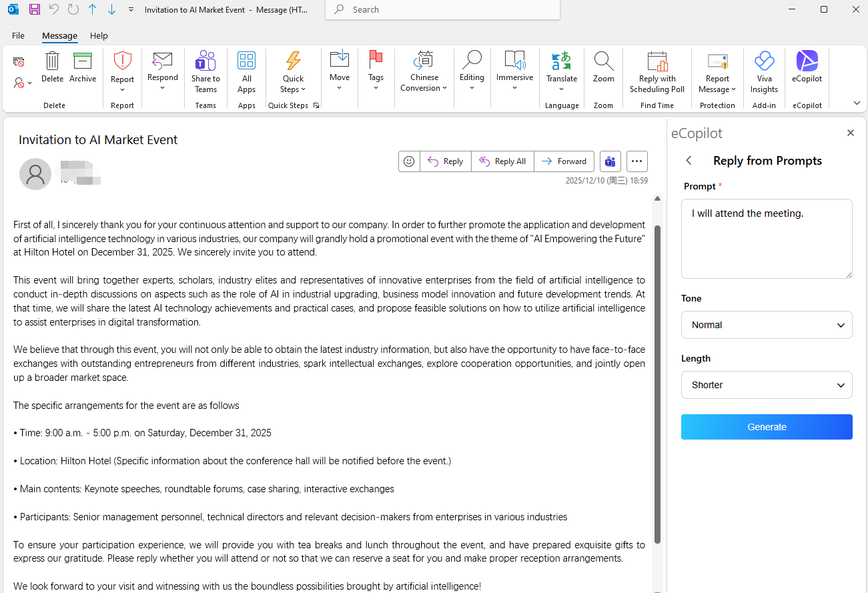Launch the eCopilot add-in
The image size is (868, 593).
[x=807, y=67]
